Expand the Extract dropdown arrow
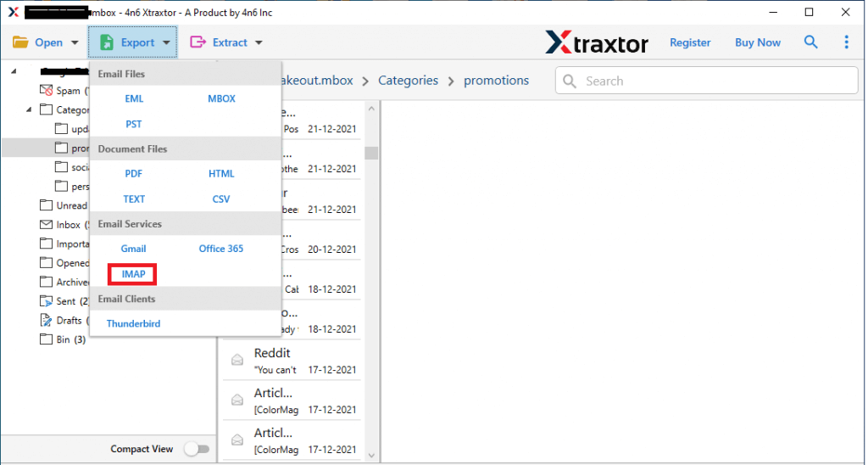 (x=259, y=42)
